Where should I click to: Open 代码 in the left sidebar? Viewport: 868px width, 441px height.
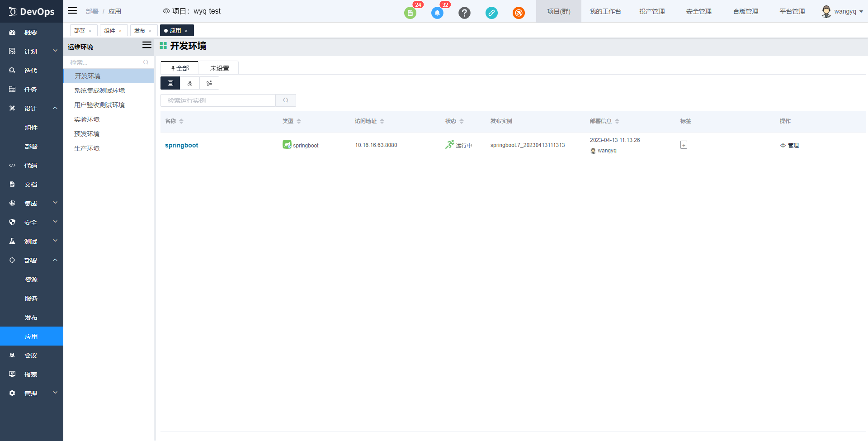(30, 166)
